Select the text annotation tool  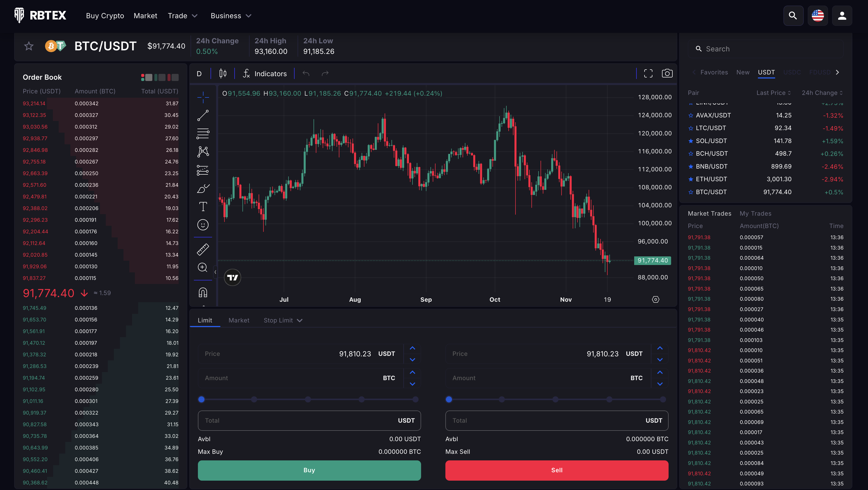tap(203, 207)
